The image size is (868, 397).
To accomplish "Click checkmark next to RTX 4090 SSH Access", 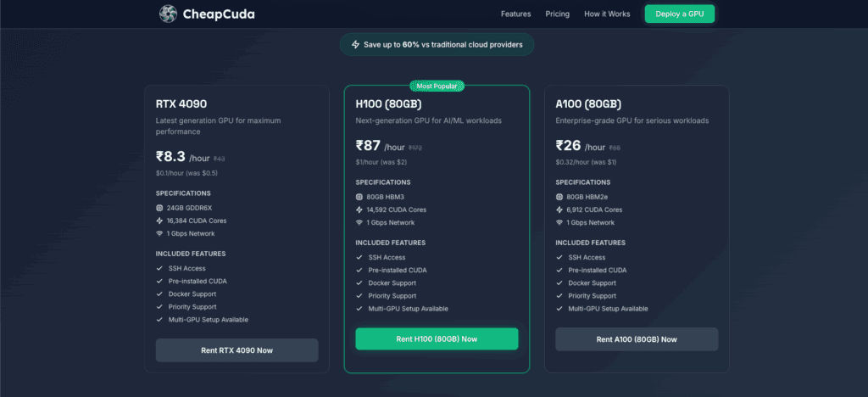I will tap(160, 268).
